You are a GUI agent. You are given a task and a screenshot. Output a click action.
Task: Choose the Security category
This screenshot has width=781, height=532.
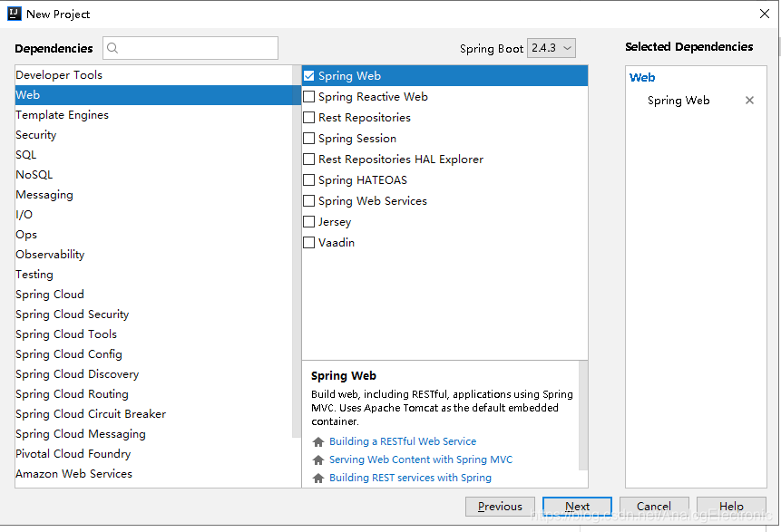pos(154,135)
